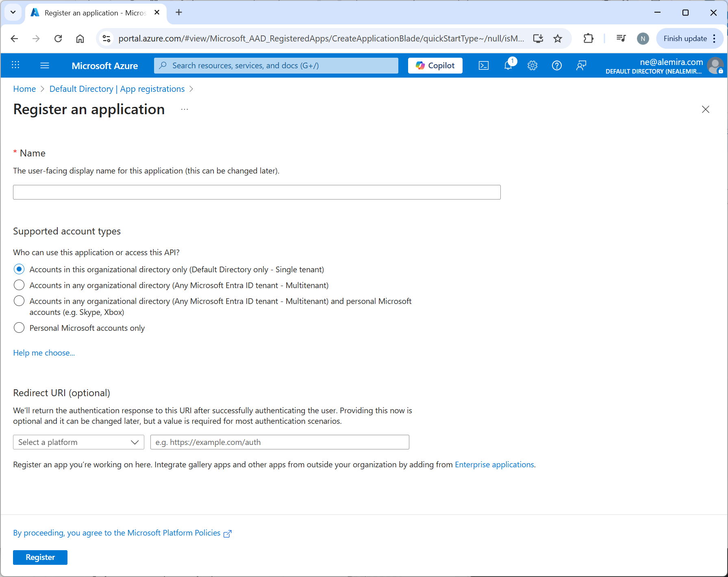Viewport: 728px width, 577px height.
Task: Close the Register an application blade
Action: [705, 109]
